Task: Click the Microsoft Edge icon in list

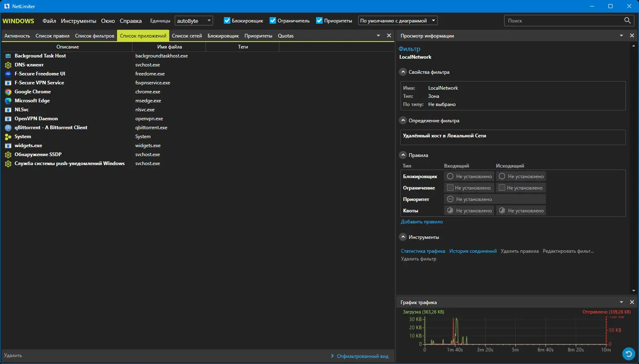Action: click(x=8, y=101)
